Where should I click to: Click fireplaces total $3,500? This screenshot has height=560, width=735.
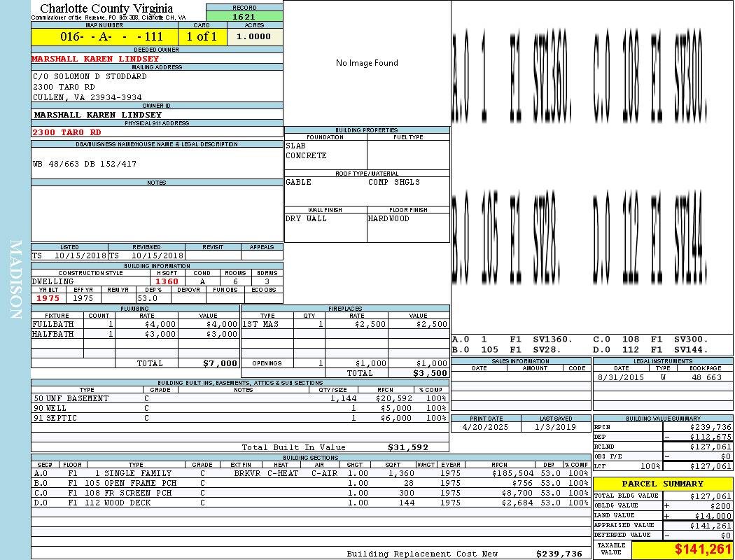[x=430, y=374]
